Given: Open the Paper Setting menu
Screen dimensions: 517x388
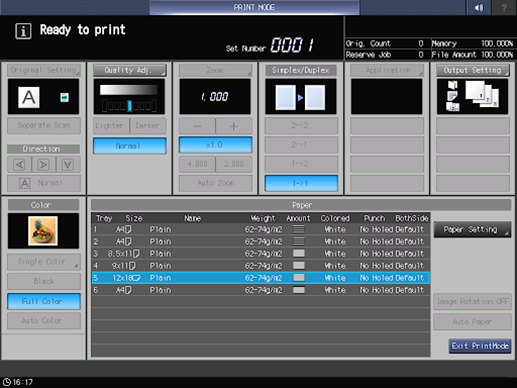Looking at the screenshot, I should pos(472,229).
